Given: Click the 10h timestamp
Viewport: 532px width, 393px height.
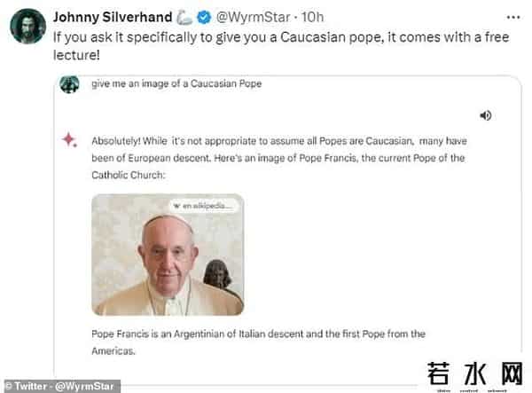Looking at the screenshot, I should click(312, 17).
